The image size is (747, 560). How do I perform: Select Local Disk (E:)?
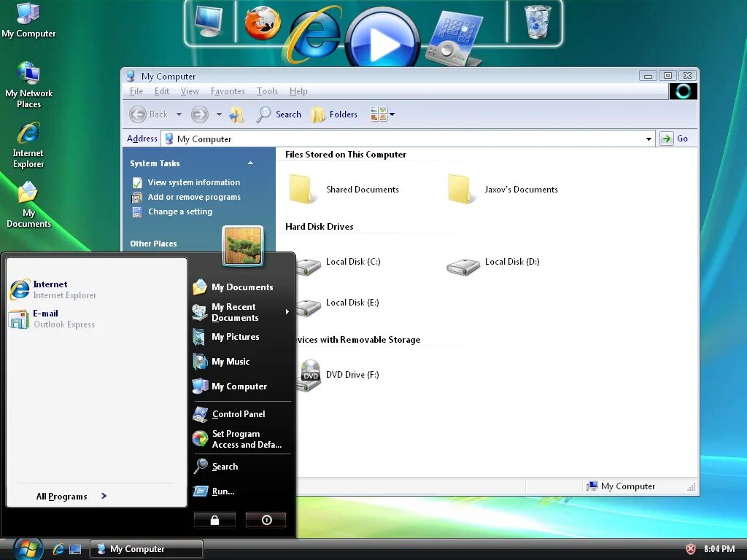tap(337, 306)
